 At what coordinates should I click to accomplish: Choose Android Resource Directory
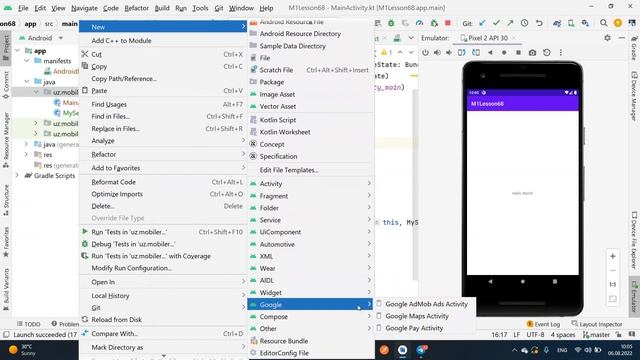point(310,34)
